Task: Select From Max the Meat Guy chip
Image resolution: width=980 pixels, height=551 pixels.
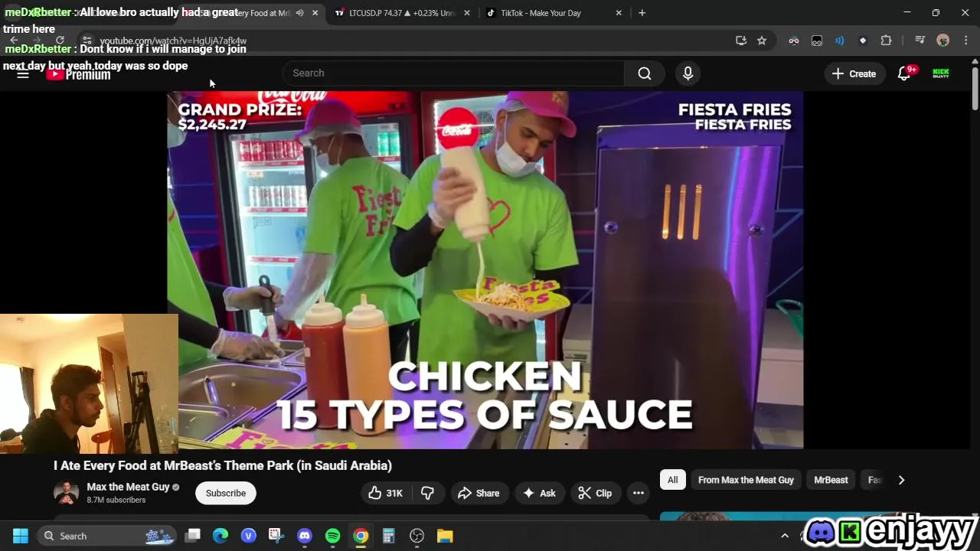Action: 746,480
